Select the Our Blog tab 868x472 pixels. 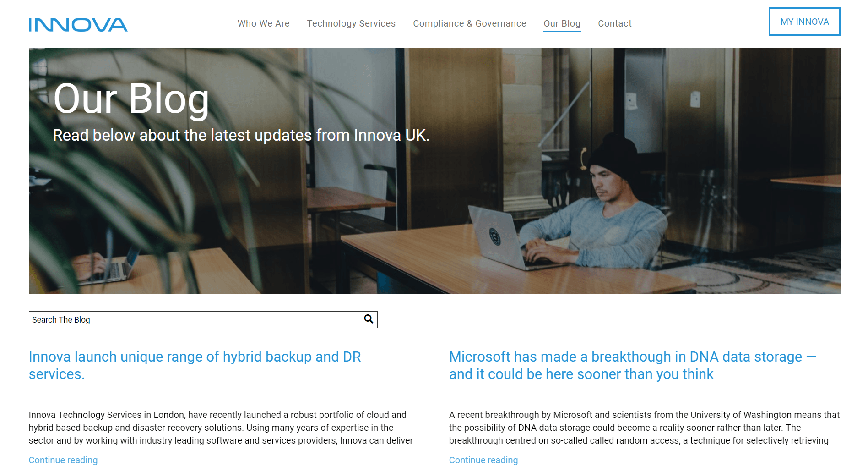(562, 23)
